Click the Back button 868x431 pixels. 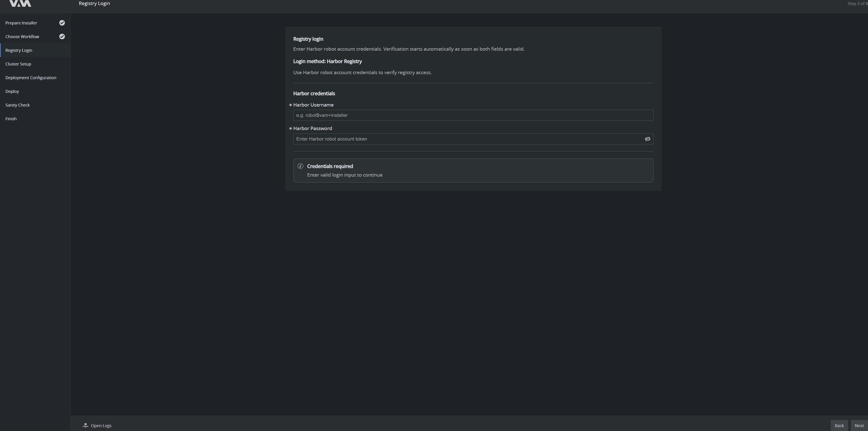pyautogui.click(x=839, y=425)
